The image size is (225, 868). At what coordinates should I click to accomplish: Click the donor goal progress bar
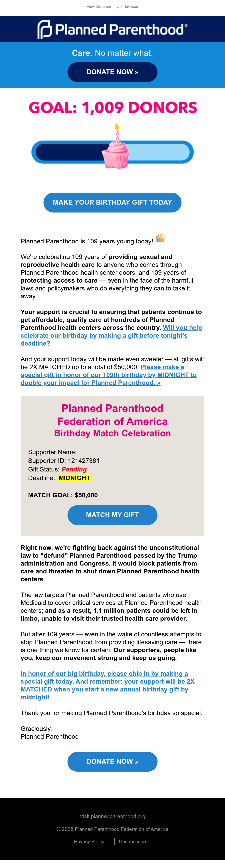click(x=112, y=152)
